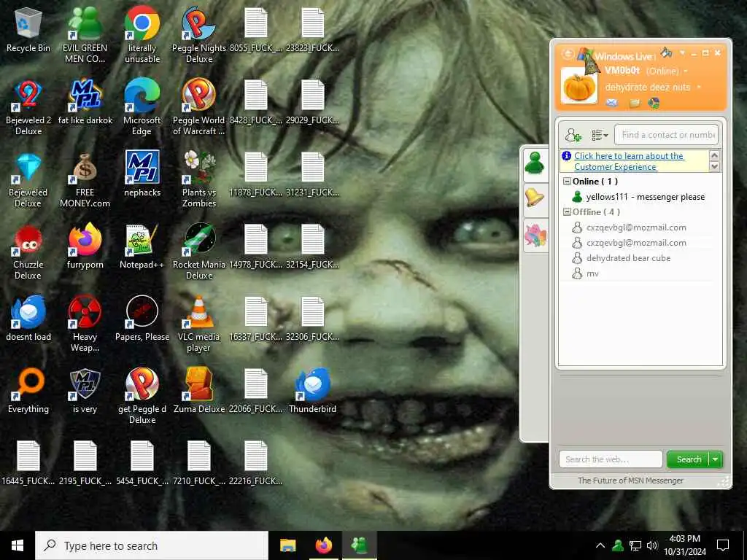This screenshot has width=747, height=560.
Task: Click the pumpkin display picture
Action: tap(578, 86)
